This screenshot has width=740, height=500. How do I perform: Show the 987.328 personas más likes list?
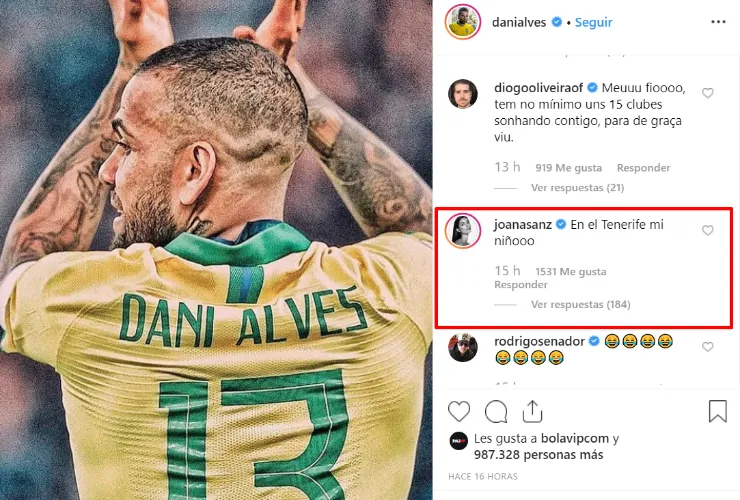538,455
